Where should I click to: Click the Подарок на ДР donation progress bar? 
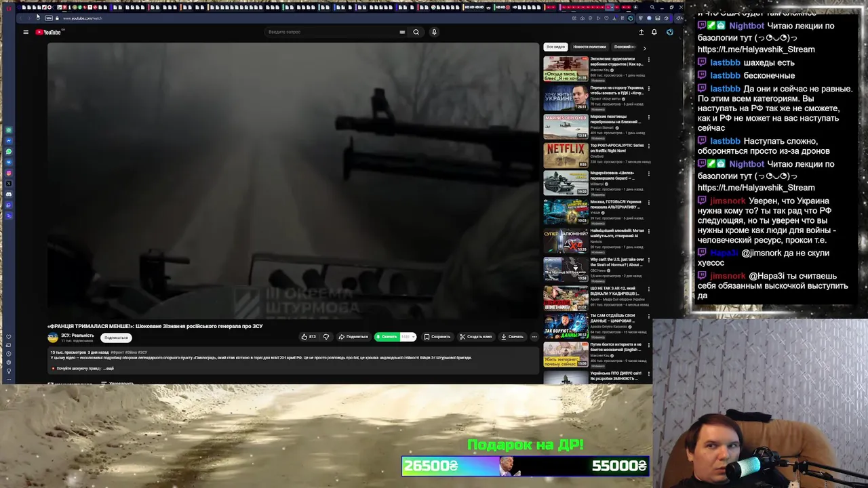click(526, 466)
